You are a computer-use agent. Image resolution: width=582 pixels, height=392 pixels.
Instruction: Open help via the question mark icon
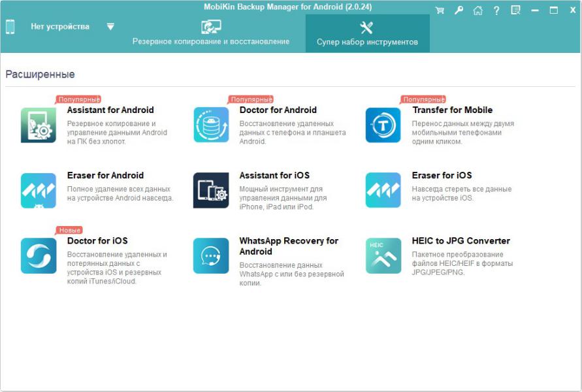click(x=496, y=10)
